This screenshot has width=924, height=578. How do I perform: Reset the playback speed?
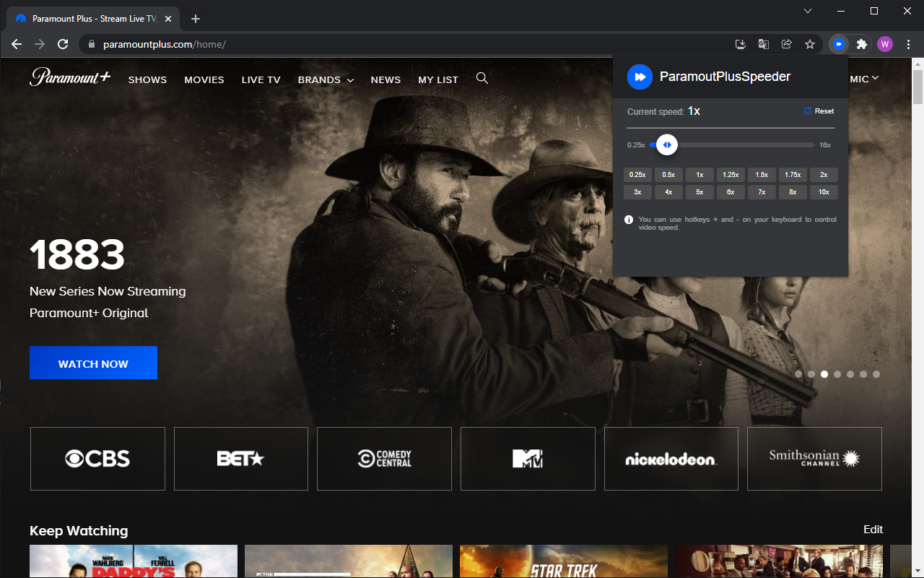pyautogui.click(x=819, y=111)
